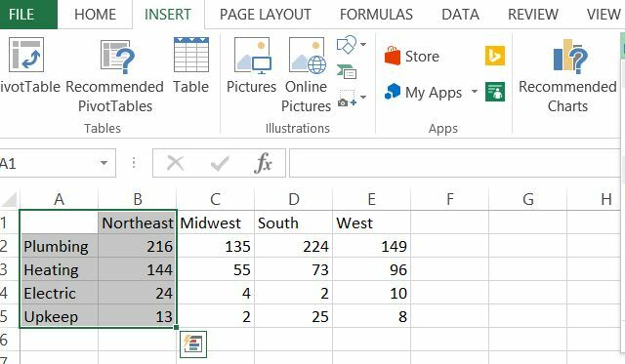Insert People Graph app
Image resolution: width=625 pixels, height=364 pixels.
(x=495, y=92)
